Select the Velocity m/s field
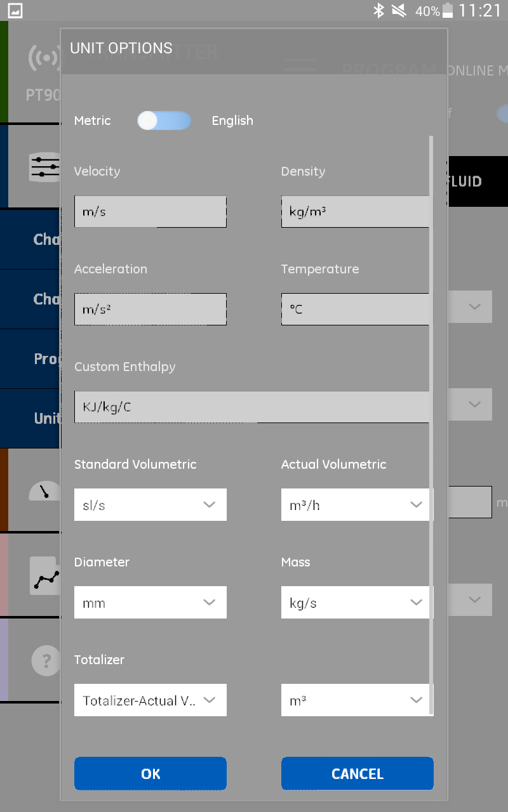Screen dimensions: 508x812 pyautogui.click(x=150, y=212)
